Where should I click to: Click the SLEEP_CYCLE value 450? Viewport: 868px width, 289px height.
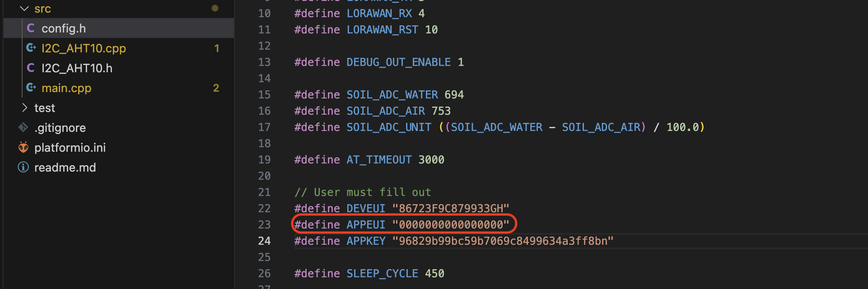[434, 274]
